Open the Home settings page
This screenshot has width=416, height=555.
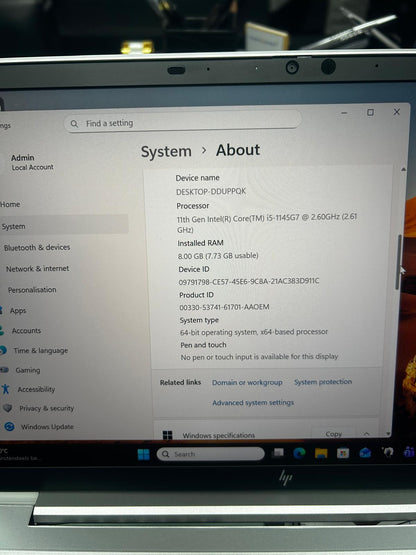[x=10, y=205]
